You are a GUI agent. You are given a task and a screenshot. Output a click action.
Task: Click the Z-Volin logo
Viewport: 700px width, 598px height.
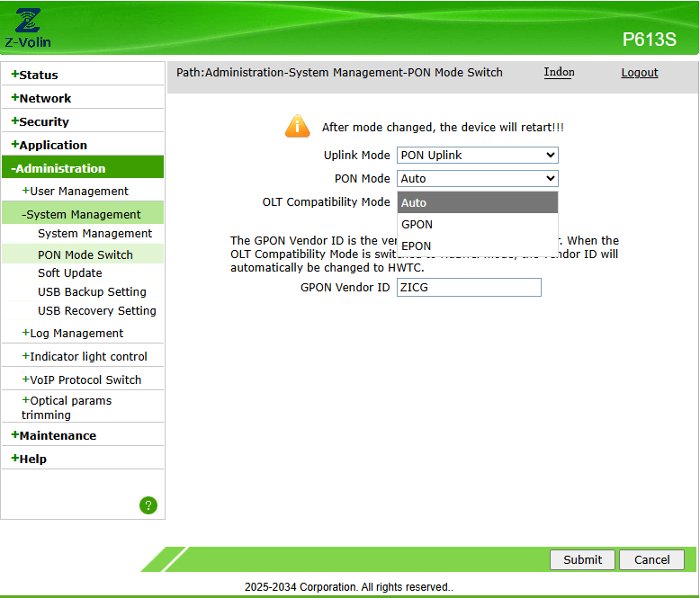click(x=28, y=28)
